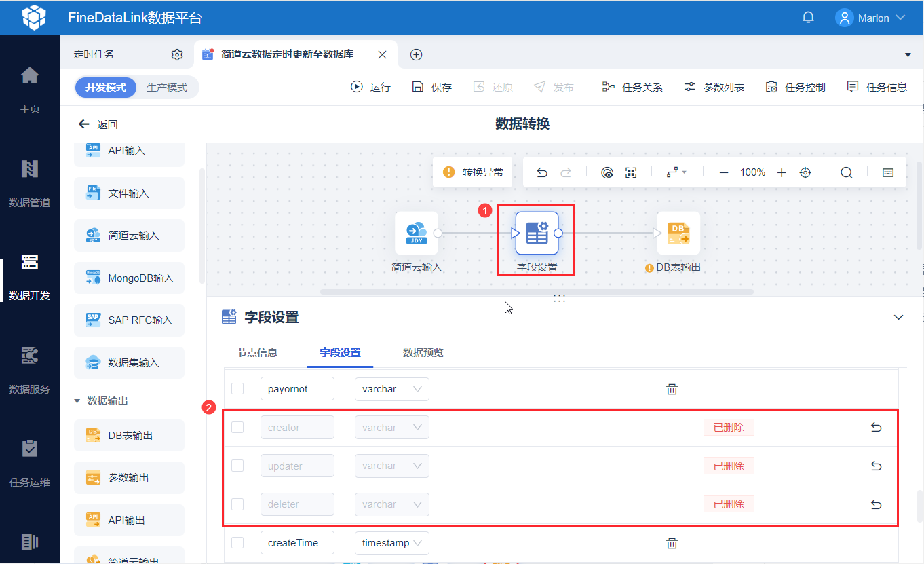924x564 pixels.
Task: Redo the canvas action
Action: 565,172
